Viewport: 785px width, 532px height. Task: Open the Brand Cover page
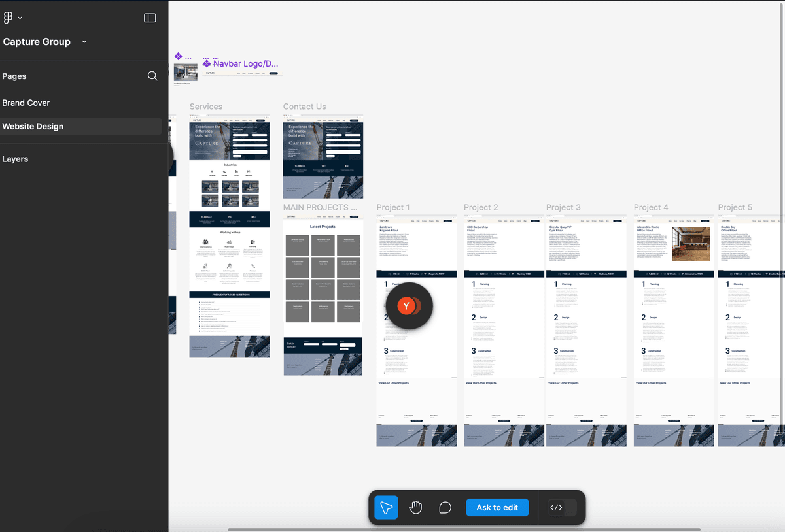26,103
